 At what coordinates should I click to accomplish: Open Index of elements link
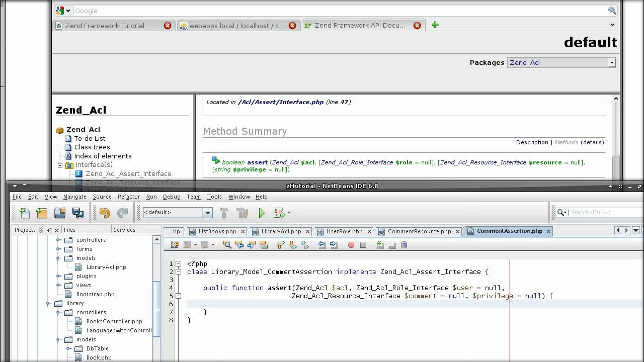[x=103, y=156]
